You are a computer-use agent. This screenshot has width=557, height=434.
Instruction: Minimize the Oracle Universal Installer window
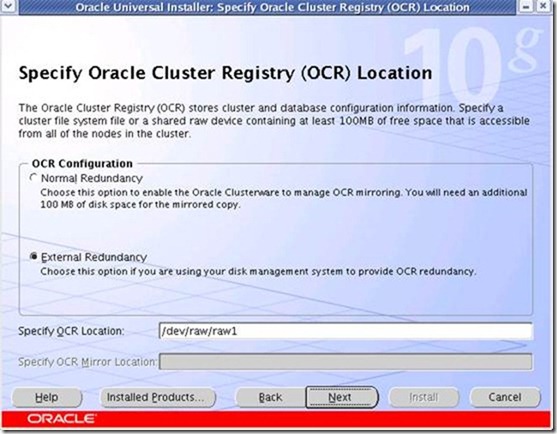[527, 6]
